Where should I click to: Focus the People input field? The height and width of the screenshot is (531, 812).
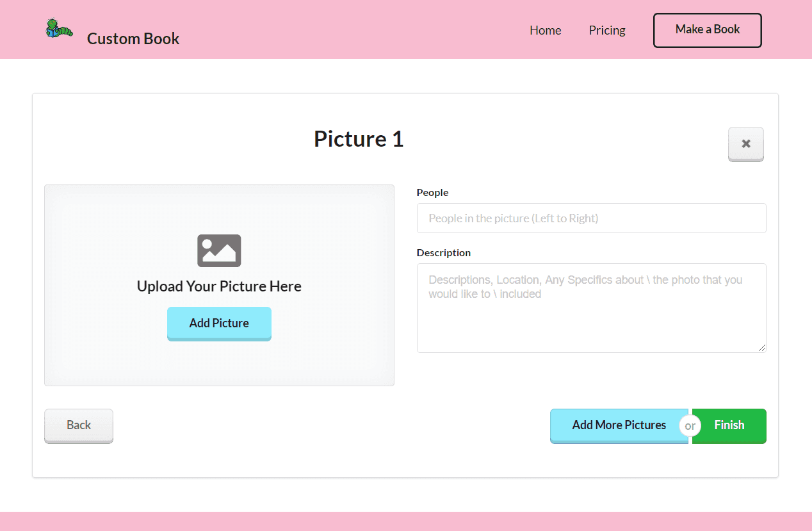click(x=590, y=218)
